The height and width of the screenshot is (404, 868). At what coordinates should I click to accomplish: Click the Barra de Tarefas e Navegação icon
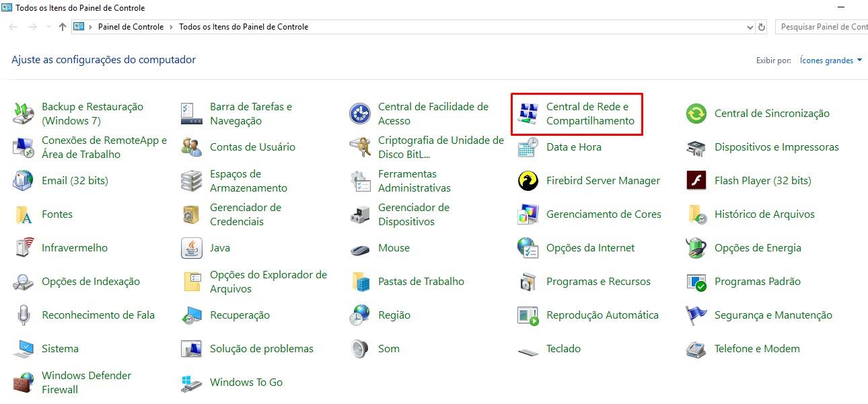click(x=192, y=114)
